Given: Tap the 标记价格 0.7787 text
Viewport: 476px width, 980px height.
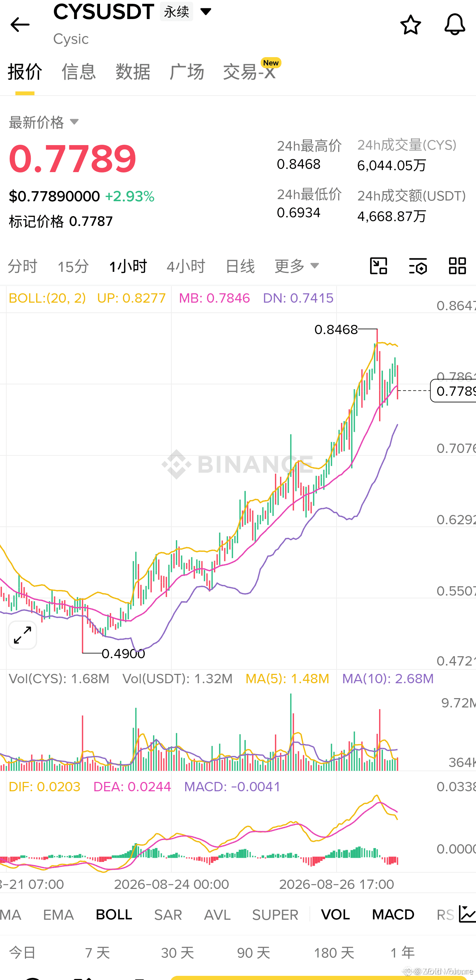Looking at the screenshot, I should (x=61, y=221).
